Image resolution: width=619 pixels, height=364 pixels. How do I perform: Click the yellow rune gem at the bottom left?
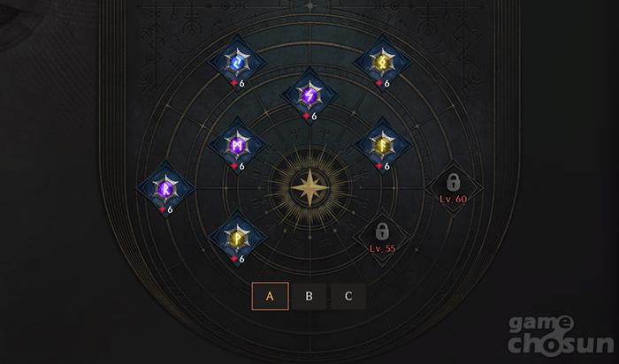pos(237,239)
